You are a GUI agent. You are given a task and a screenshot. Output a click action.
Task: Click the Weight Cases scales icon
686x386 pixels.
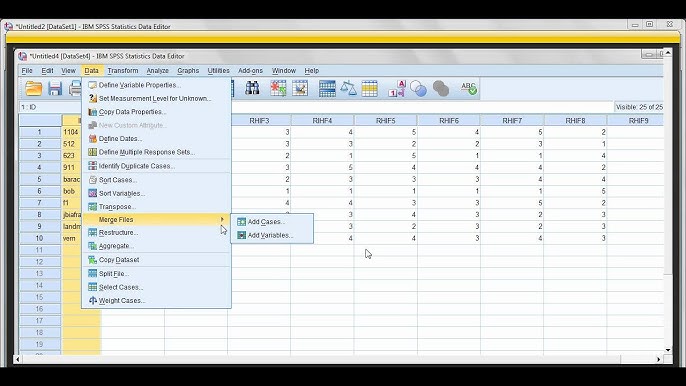point(348,88)
